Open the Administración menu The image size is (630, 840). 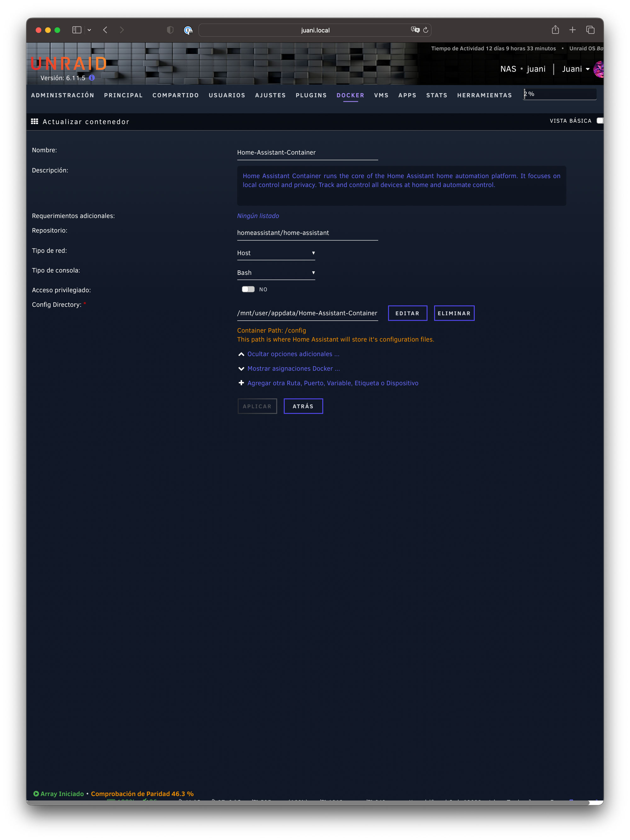[63, 95]
